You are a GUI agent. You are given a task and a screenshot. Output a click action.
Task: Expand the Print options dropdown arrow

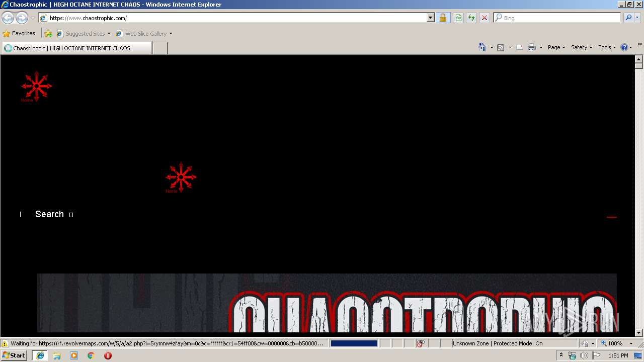point(541,47)
